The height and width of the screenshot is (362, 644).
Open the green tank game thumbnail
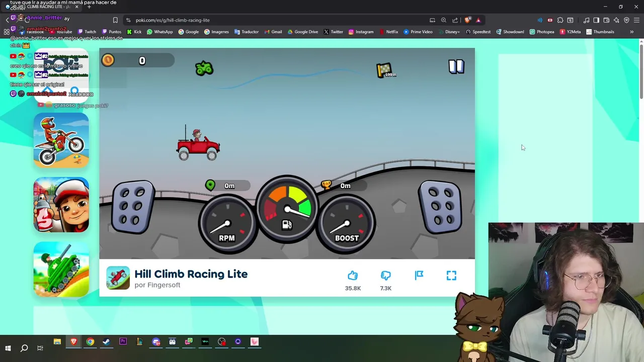[61, 269]
